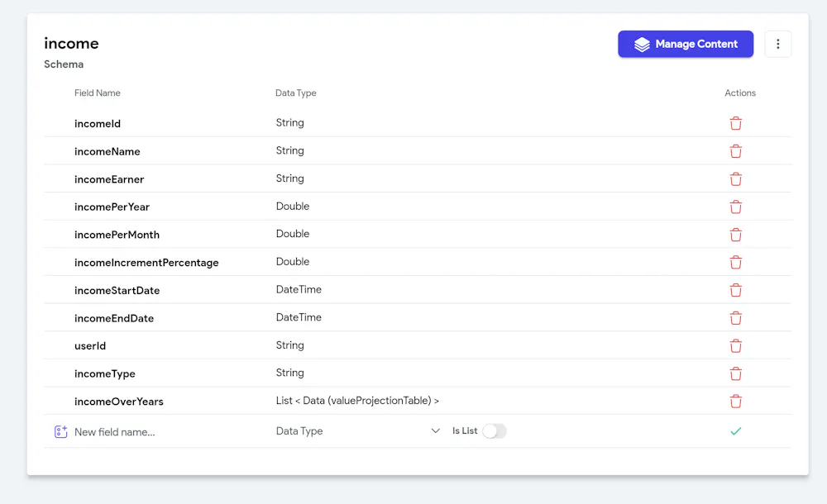Image resolution: width=827 pixels, height=504 pixels.
Task: Click the income schema title
Action: 71,43
